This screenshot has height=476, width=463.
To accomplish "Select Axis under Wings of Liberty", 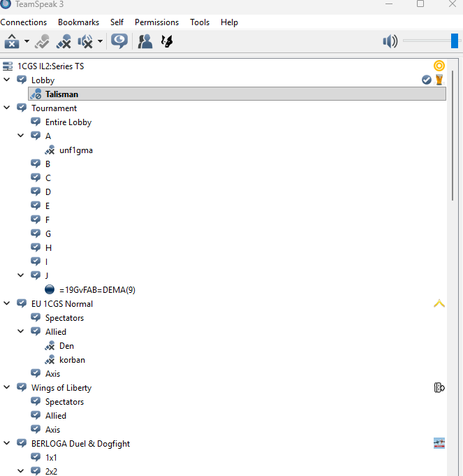I will tap(52, 430).
